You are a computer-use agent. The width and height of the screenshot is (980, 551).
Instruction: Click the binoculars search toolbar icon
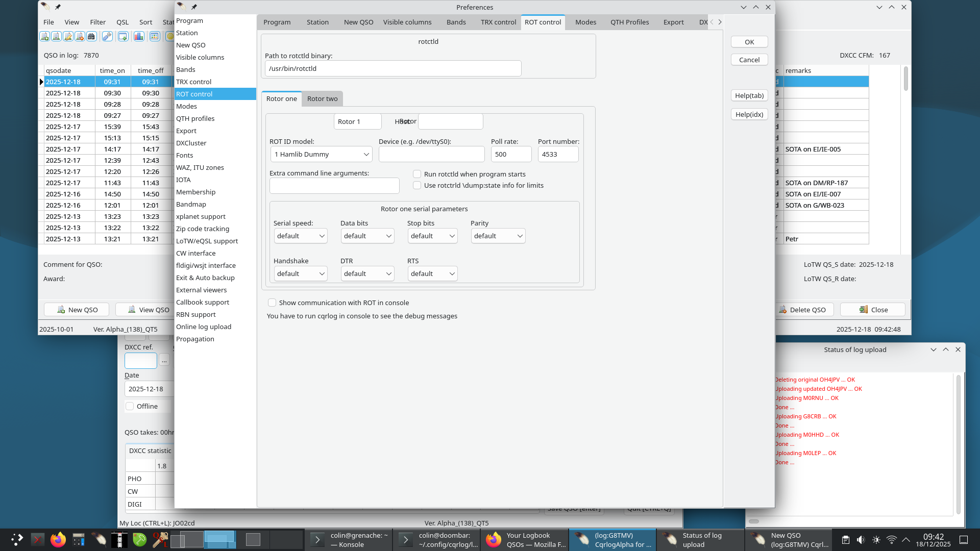pos(91,36)
